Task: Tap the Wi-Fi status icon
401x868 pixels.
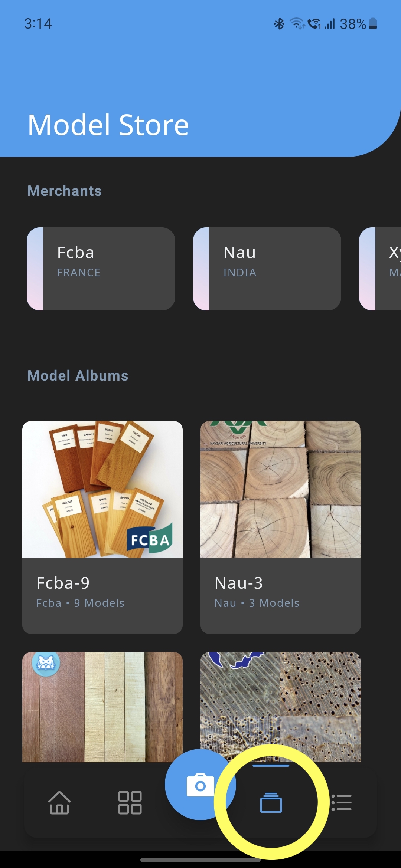Action: 297,24
